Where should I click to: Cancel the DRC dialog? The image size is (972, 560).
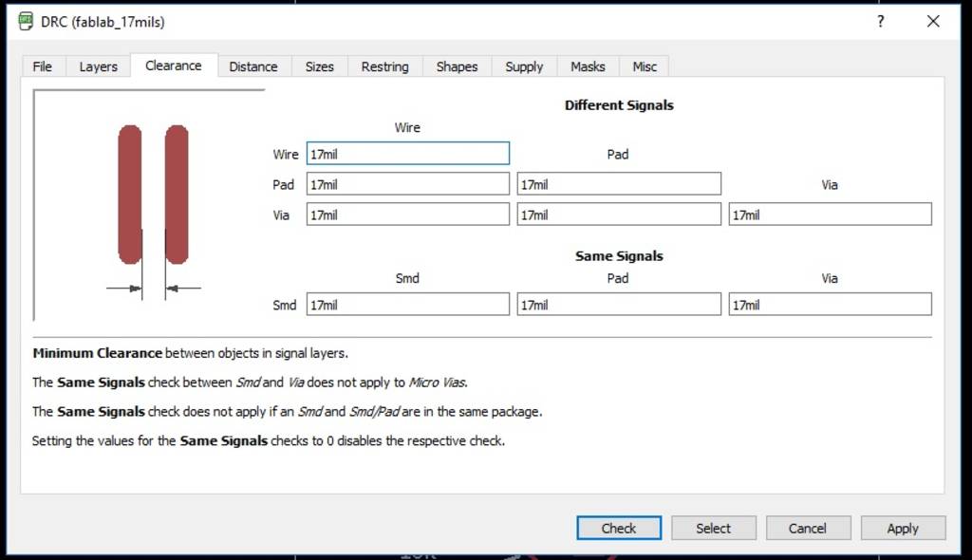point(808,528)
